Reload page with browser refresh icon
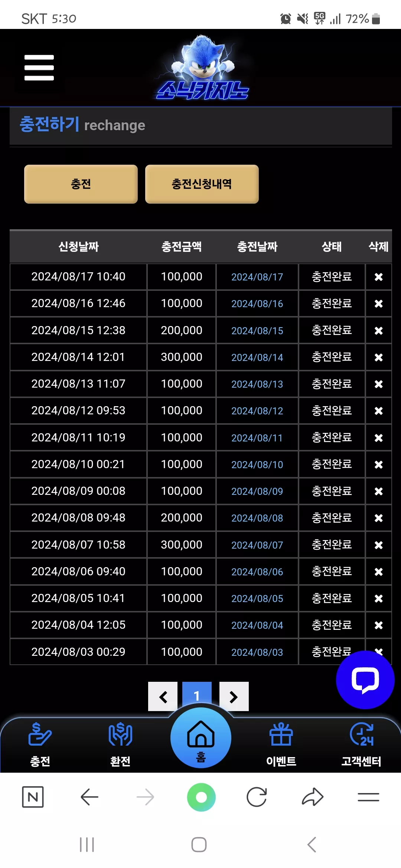 (257, 797)
